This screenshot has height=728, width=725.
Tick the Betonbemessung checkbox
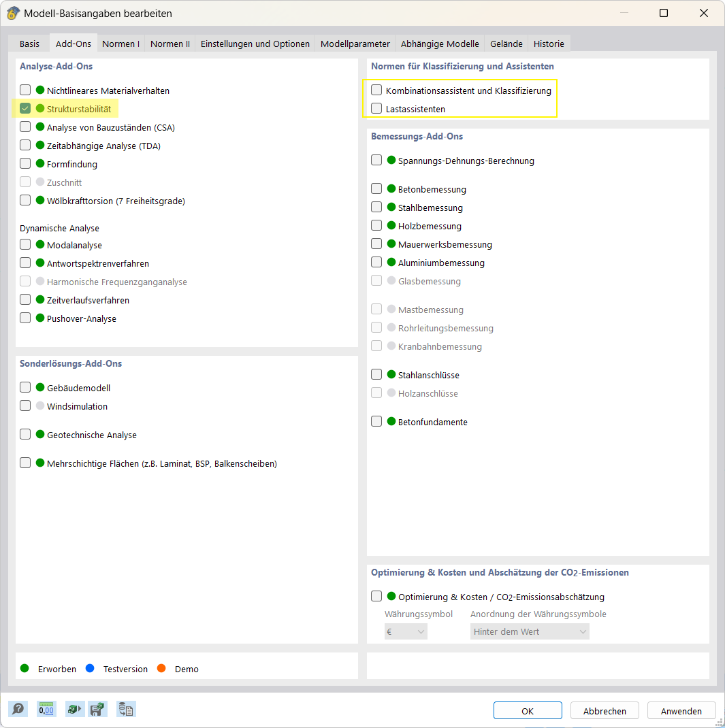point(376,189)
